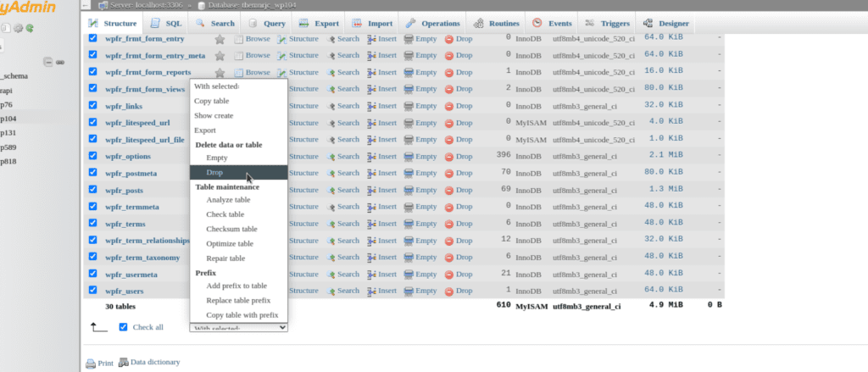Viewport: 868px width, 372px height.
Task: Open the With selected dropdown below the table
Action: [238, 328]
